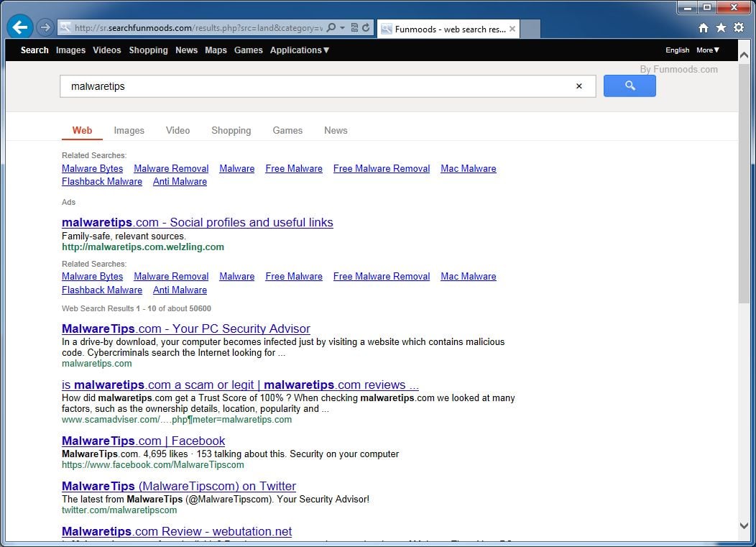Click the URL address field

point(198,27)
